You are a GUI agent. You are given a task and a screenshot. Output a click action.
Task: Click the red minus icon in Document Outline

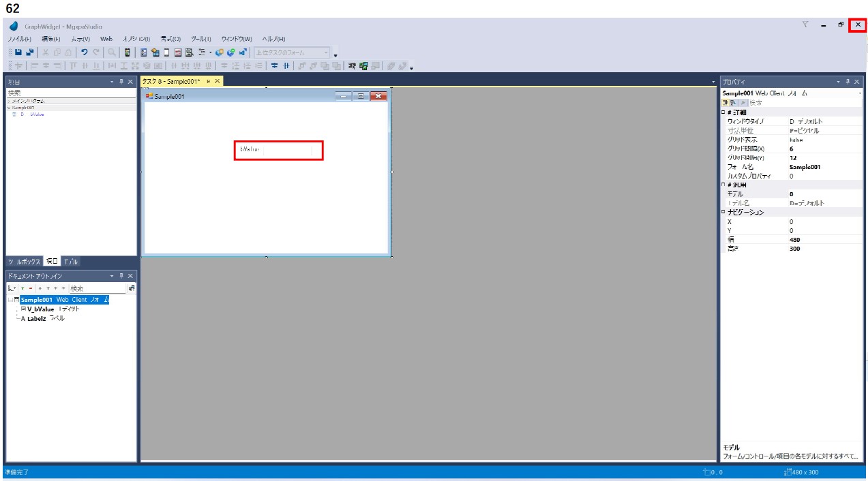coord(30,289)
